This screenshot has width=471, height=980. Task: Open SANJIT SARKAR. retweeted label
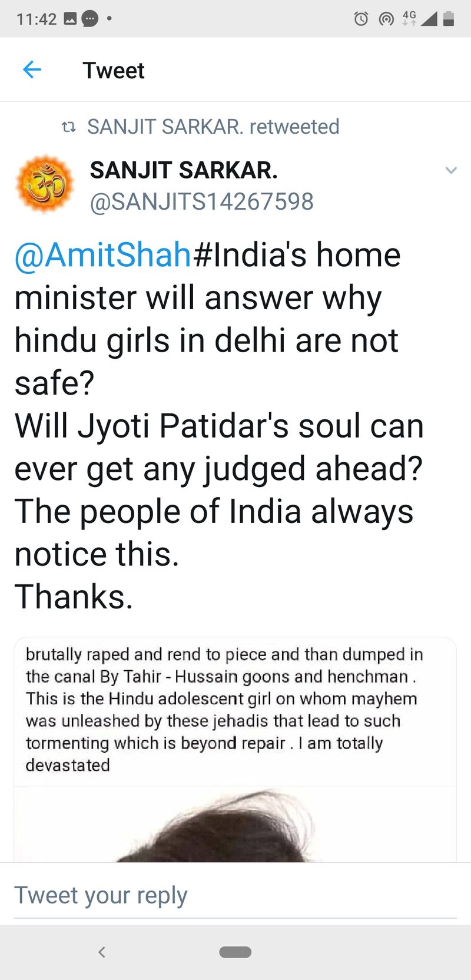pos(213,127)
